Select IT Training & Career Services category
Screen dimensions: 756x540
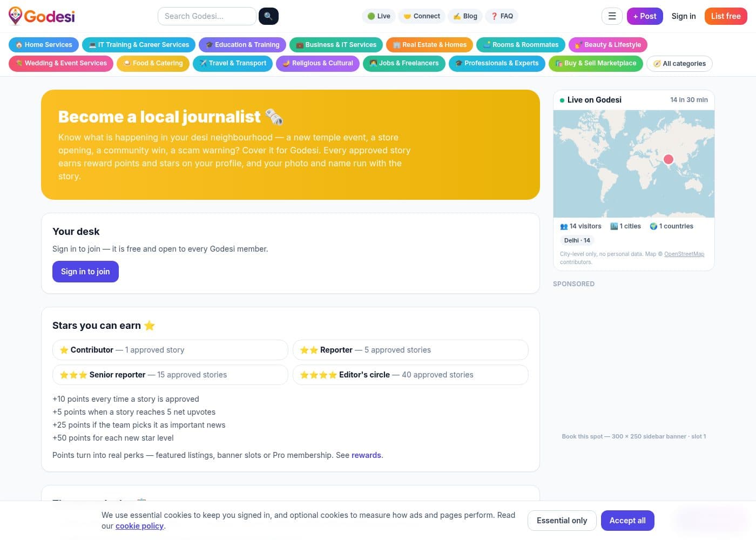(x=139, y=45)
